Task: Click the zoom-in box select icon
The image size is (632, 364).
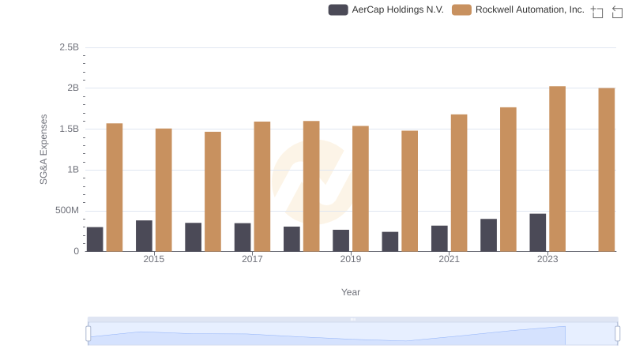Action: click(x=597, y=12)
